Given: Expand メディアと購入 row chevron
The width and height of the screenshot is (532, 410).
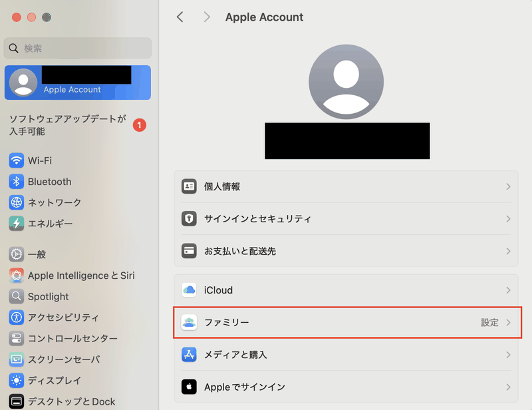Looking at the screenshot, I should click(508, 355).
